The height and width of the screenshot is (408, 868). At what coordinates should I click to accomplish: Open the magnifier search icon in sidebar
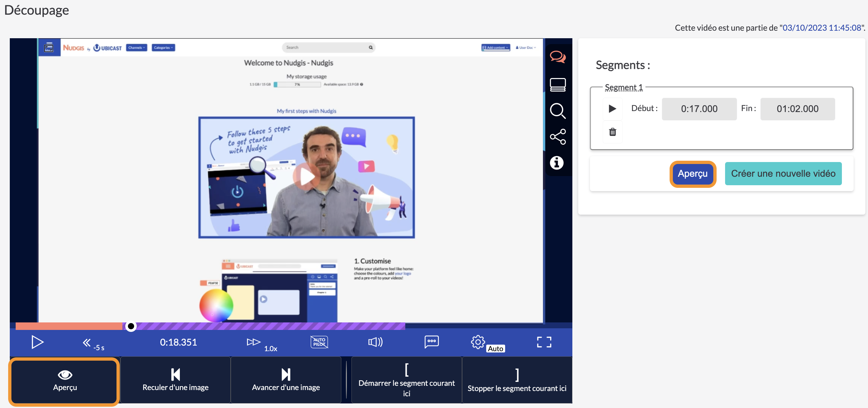click(x=558, y=111)
